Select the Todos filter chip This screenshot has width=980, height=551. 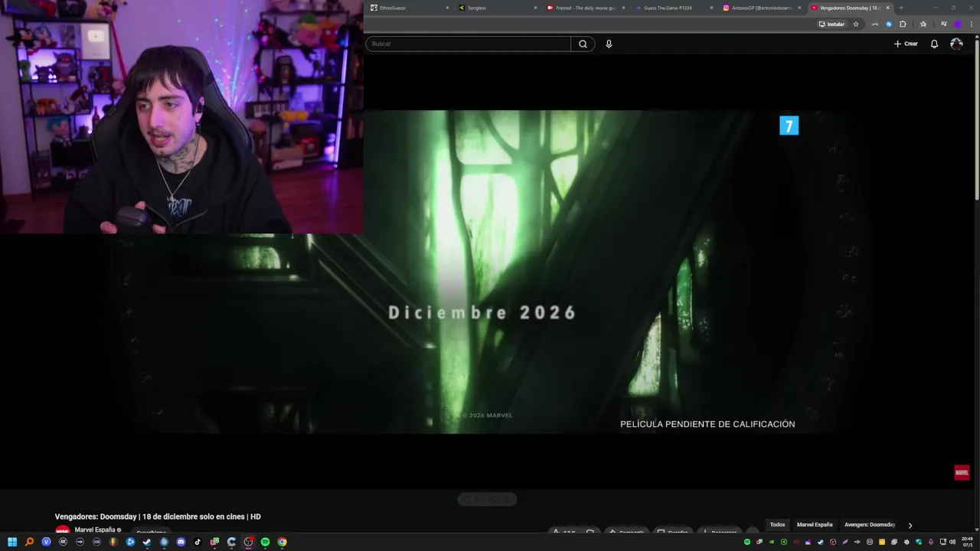777,525
